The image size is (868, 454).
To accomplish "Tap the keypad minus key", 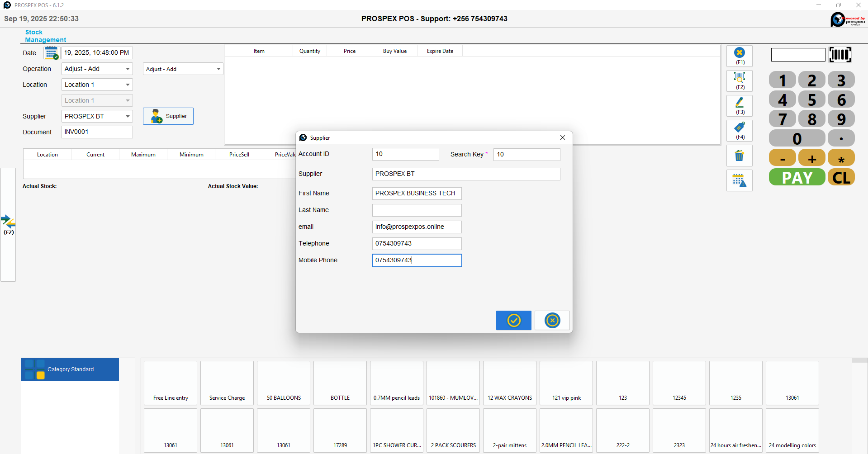I will point(783,158).
